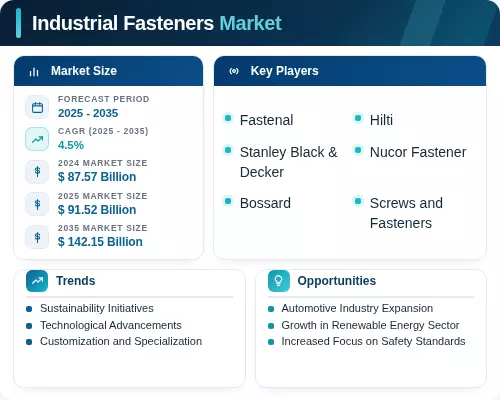Image resolution: width=500 pixels, height=400 pixels.
Task: Click the 2035 Market Size label
Action: pyautogui.click(x=103, y=228)
